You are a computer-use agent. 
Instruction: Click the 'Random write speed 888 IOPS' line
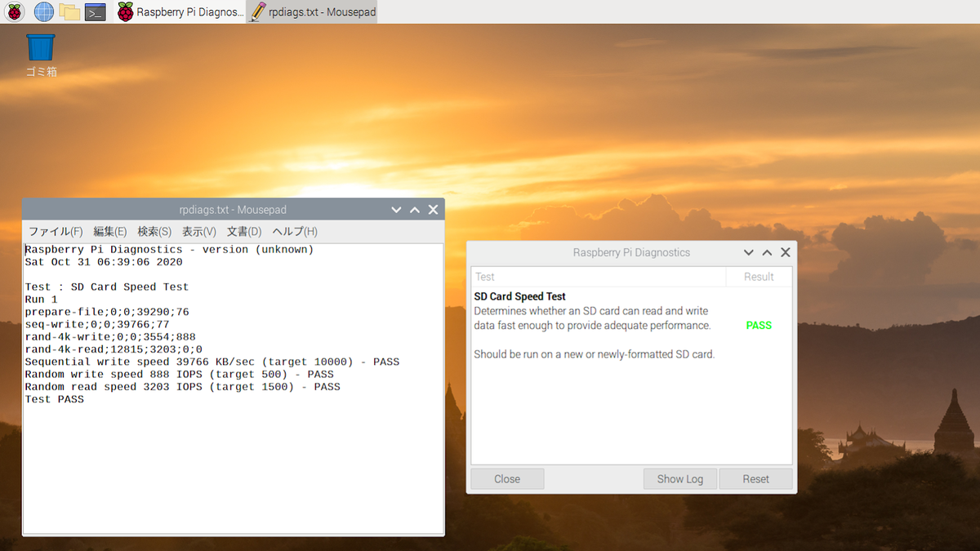(180, 374)
